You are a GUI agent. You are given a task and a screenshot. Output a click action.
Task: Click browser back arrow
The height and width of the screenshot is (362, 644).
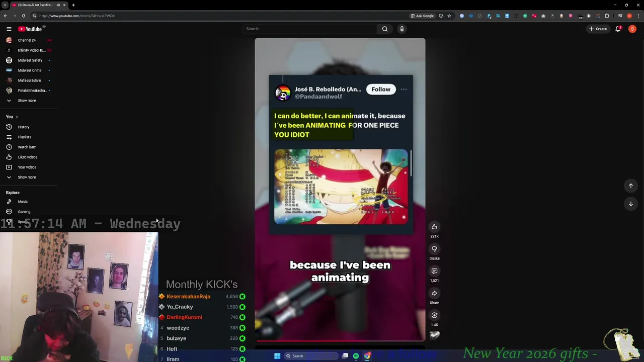[6, 16]
